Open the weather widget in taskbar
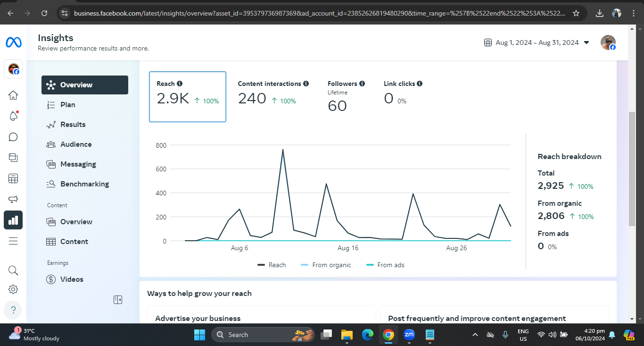The image size is (644, 346). tap(34, 335)
